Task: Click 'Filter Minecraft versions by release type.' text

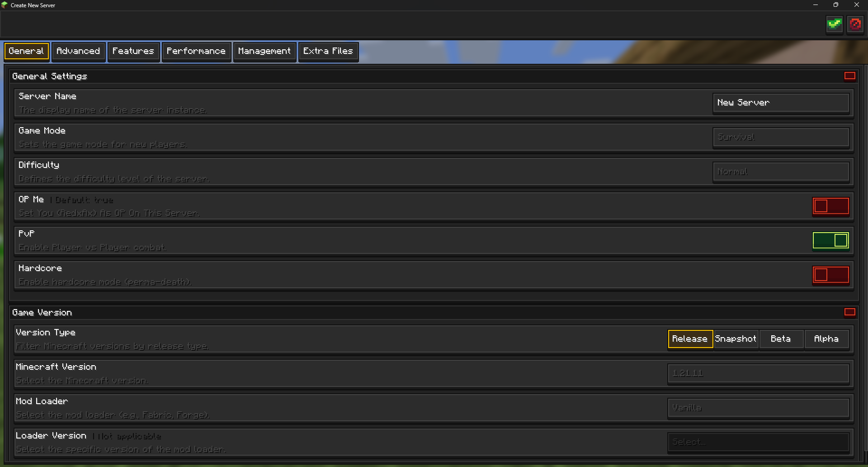Action: point(112,347)
